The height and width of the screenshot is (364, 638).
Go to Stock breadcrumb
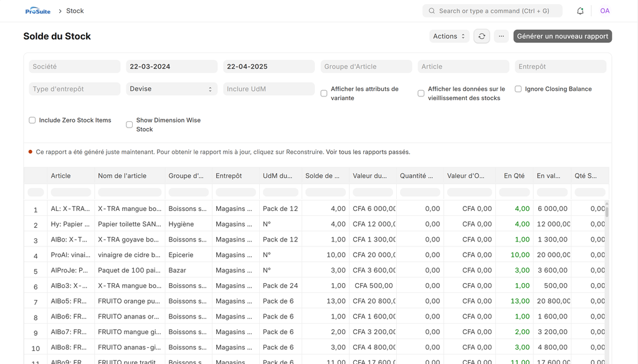75,11
